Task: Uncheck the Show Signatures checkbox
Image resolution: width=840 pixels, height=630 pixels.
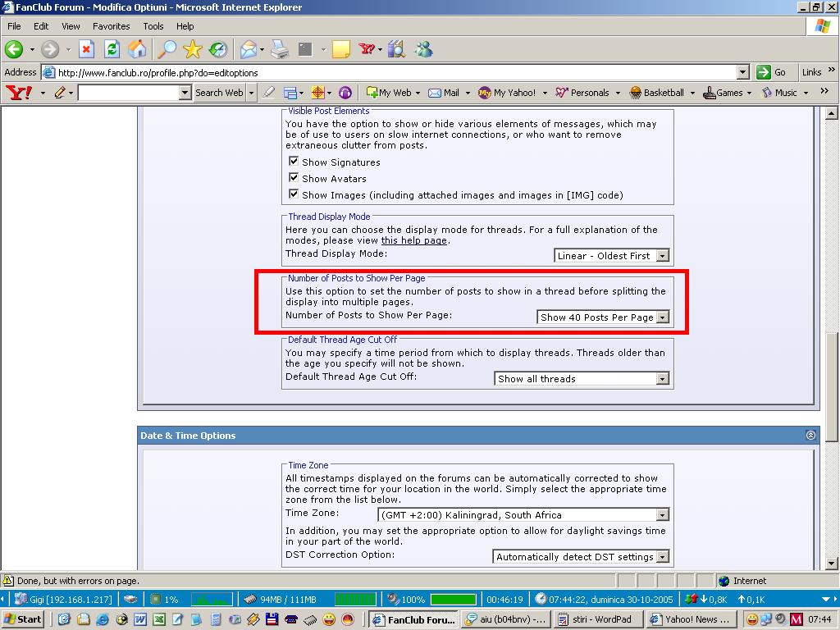Action: click(x=294, y=162)
